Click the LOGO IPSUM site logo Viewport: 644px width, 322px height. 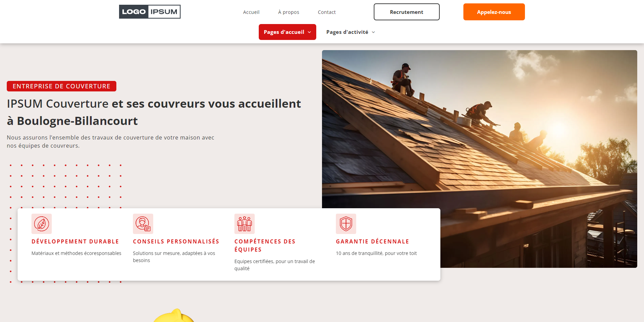coord(149,12)
